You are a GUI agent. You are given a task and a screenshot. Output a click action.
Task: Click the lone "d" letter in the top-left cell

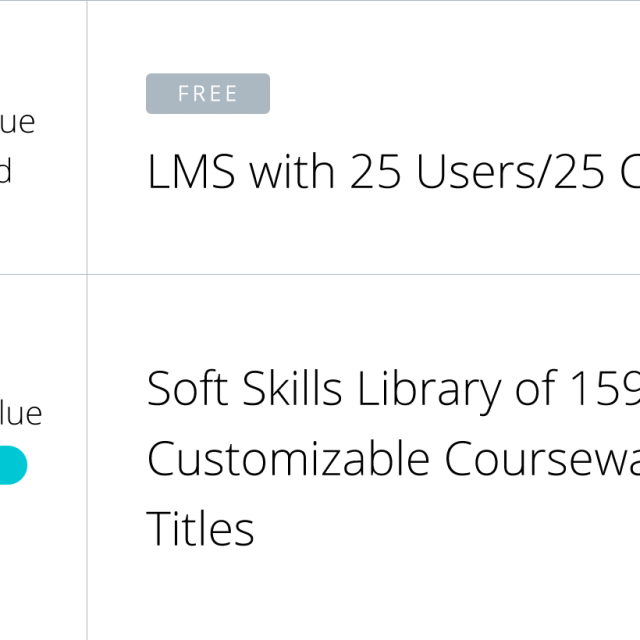point(5,171)
